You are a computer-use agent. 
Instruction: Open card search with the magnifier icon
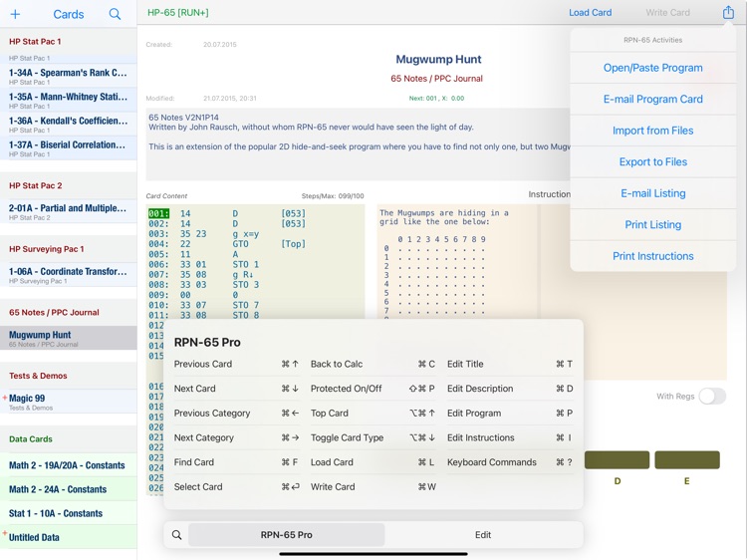(115, 14)
